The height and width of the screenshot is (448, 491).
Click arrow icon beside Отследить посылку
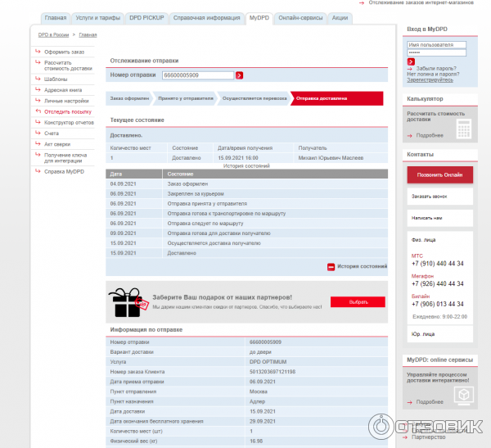[x=38, y=111]
